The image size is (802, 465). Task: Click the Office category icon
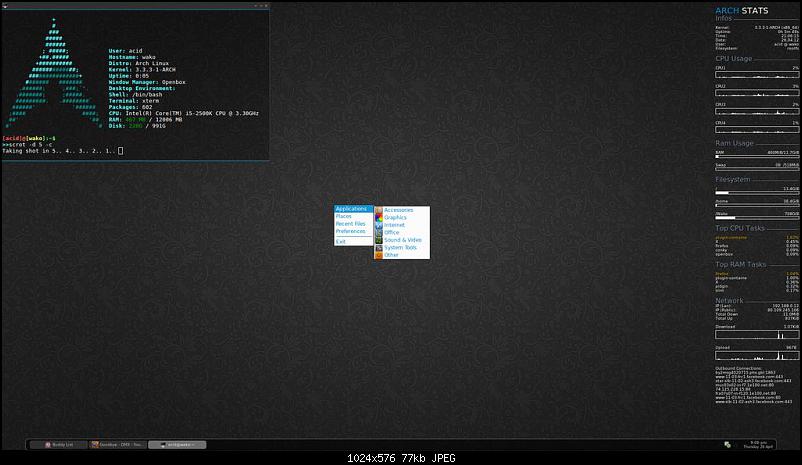click(379, 232)
